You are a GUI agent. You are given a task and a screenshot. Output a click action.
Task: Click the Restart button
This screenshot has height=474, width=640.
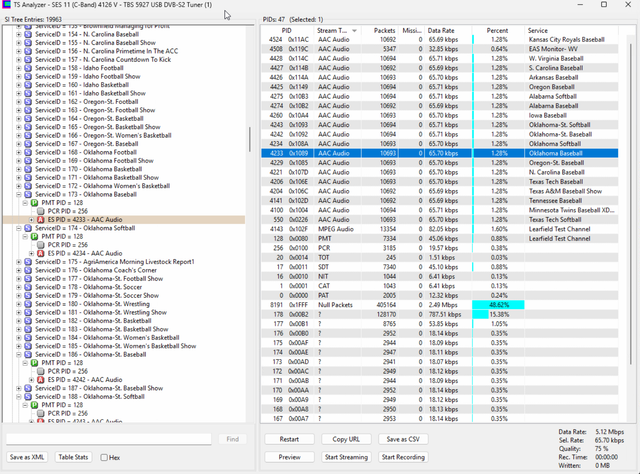(x=289, y=439)
